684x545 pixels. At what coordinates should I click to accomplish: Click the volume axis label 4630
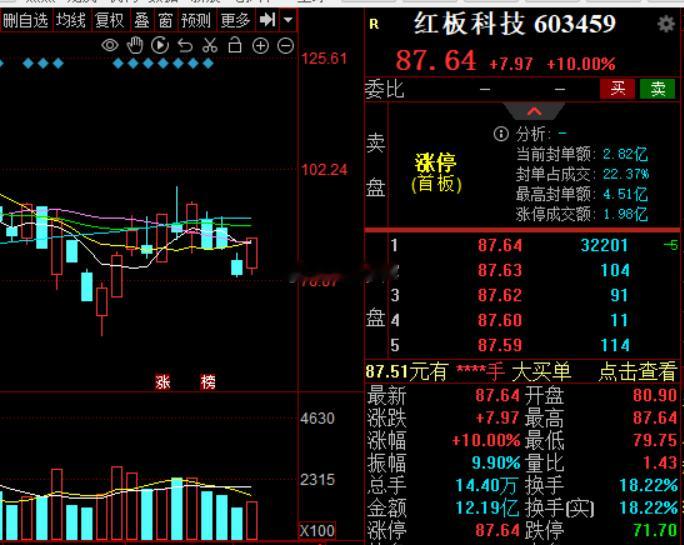point(317,418)
